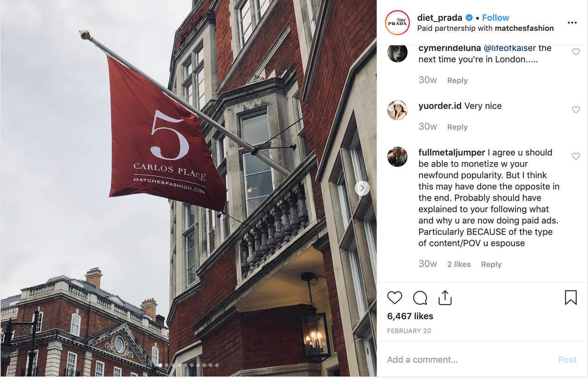The height and width of the screenshot is (379, 588).
Task: Open comments with the speech bubble icon
Action: [x=420, y=298]
